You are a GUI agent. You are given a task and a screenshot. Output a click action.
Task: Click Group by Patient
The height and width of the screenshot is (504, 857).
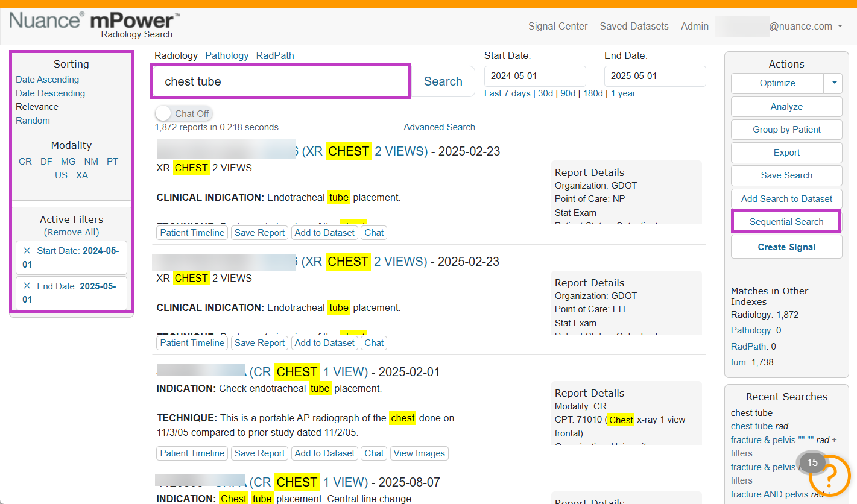click(786, 130)
